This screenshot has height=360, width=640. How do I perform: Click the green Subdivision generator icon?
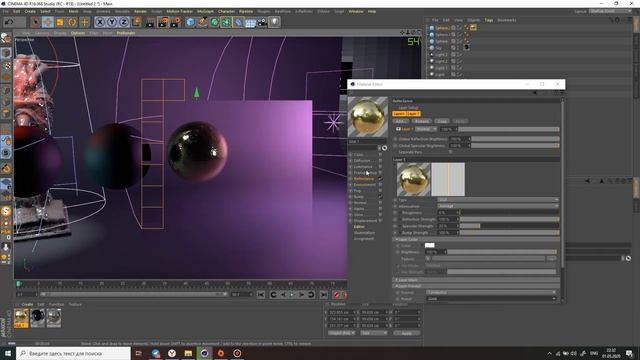click(x=214, y=22)
